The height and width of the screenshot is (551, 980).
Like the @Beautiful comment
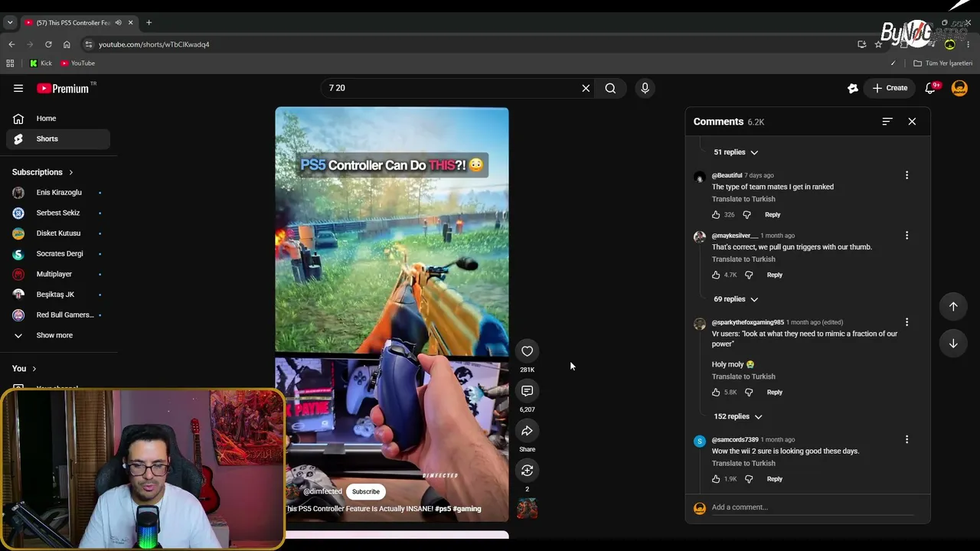tap(716, 215)
